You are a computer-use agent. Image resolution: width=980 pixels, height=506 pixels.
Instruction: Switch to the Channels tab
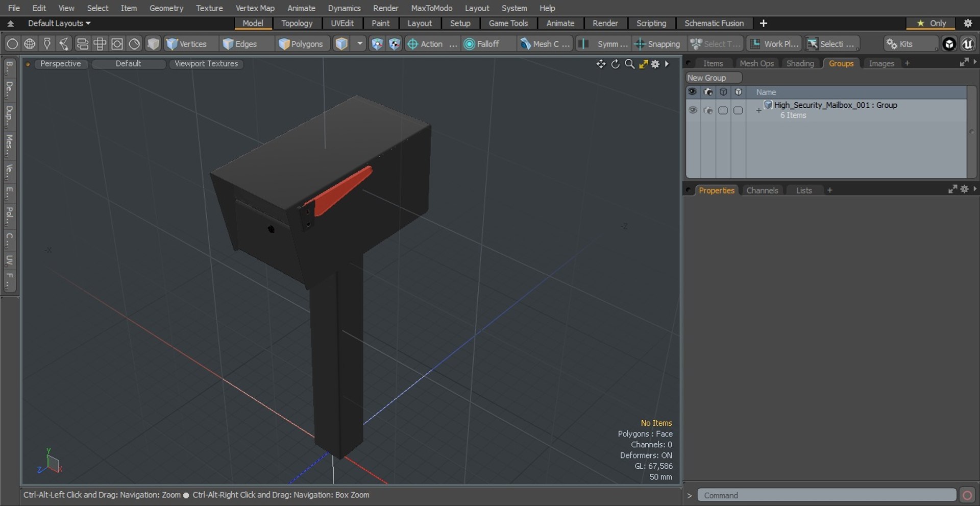click(762, 190)
